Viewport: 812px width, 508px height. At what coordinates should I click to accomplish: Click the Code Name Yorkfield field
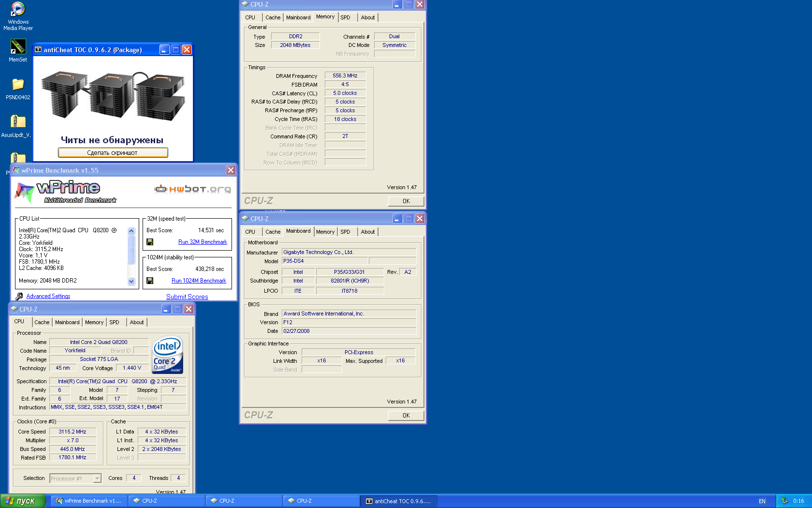(x=75, y=350)
